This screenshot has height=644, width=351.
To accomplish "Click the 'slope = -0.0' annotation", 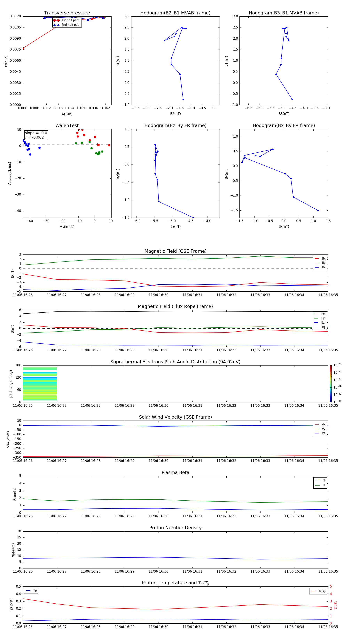I will pyautogui.click(x=36, y=133).
